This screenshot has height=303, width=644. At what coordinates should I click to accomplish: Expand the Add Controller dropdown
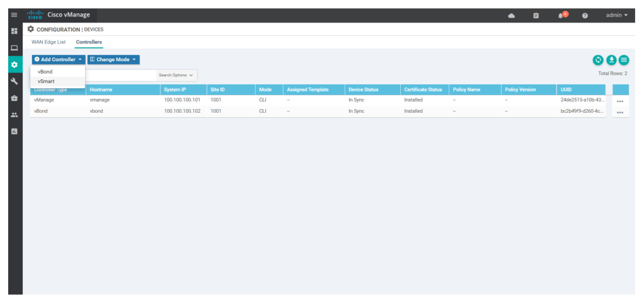58,59
